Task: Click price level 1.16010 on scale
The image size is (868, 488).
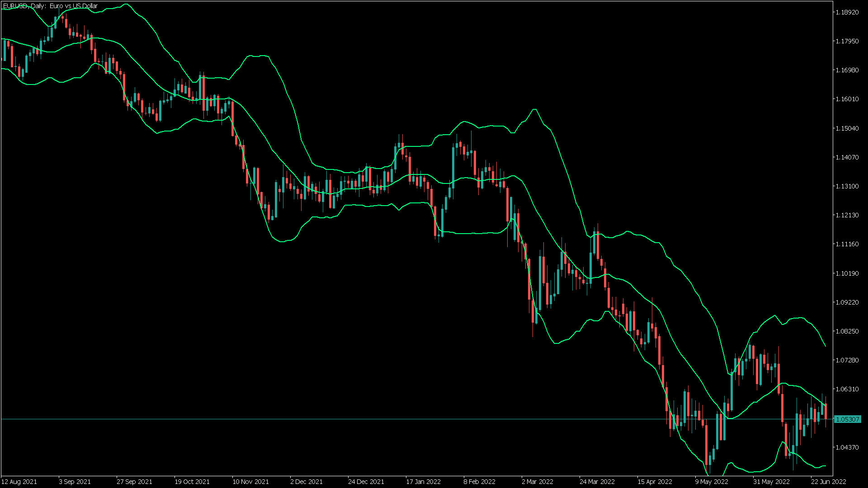Action: 847,99
